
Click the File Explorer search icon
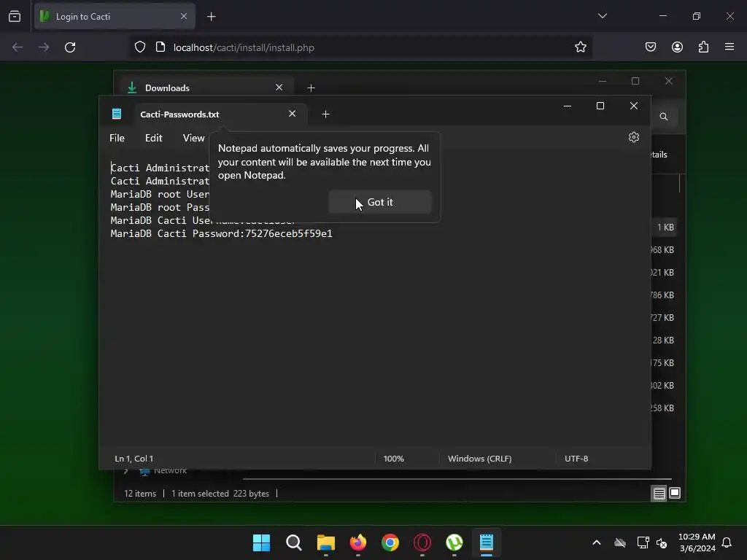pos(663,117)
